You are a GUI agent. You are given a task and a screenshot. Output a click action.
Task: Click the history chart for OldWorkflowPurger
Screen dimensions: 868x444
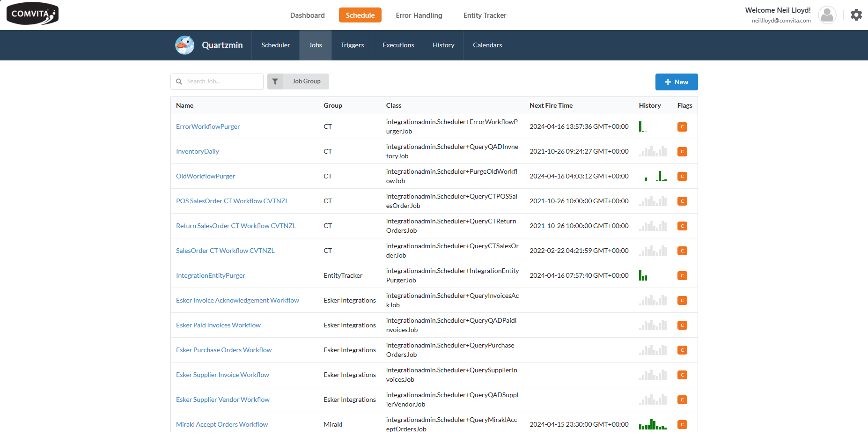653,177
